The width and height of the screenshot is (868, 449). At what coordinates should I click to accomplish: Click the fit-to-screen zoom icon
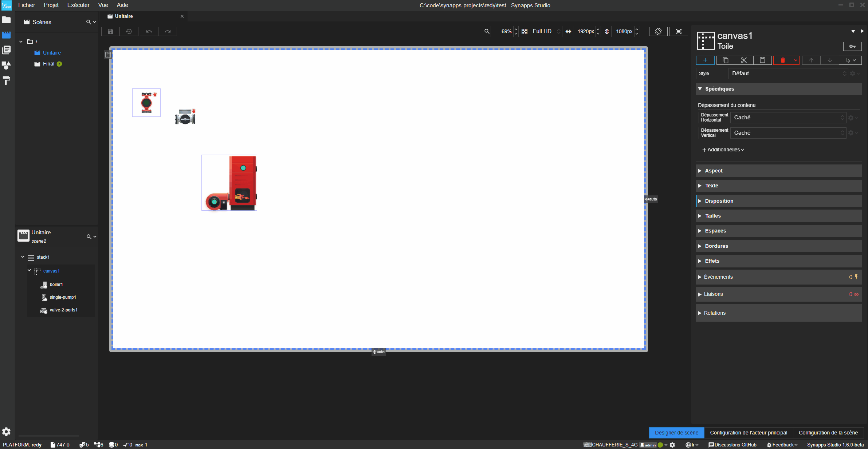[678, 32]
